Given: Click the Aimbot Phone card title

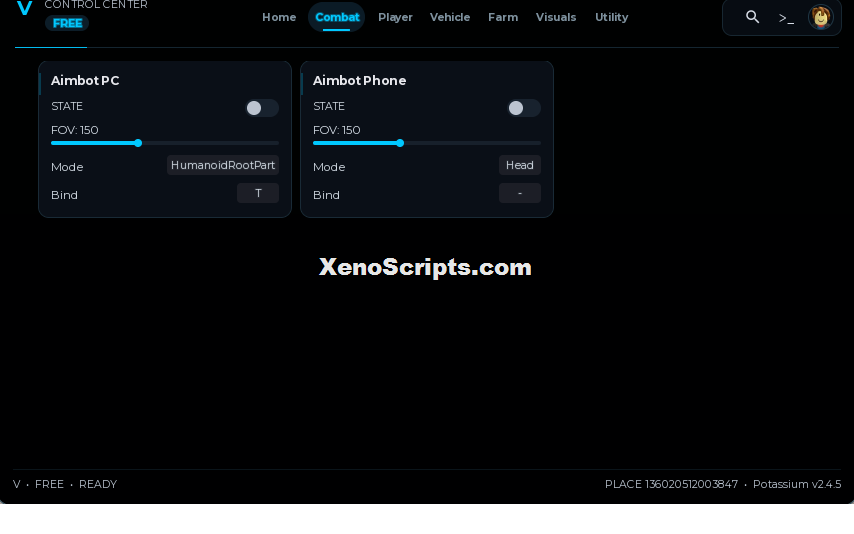Looking at the screenshot, I should click(359, 81).
